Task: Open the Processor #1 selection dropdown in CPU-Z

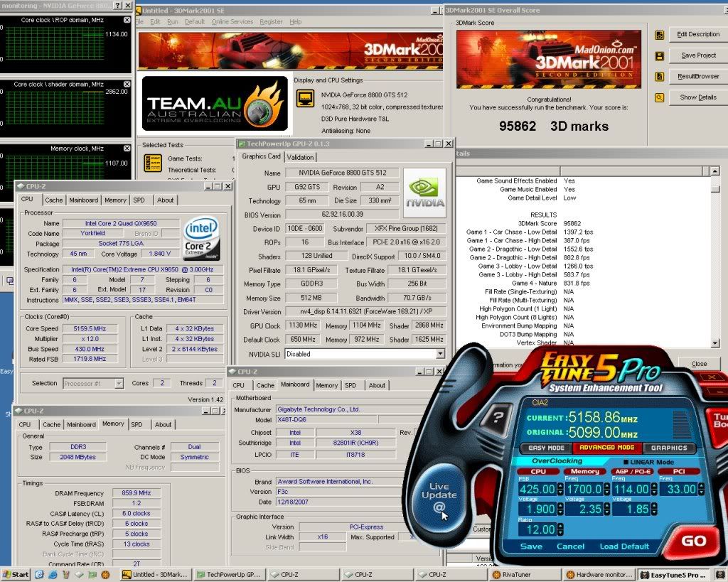Action: (119, 383)
